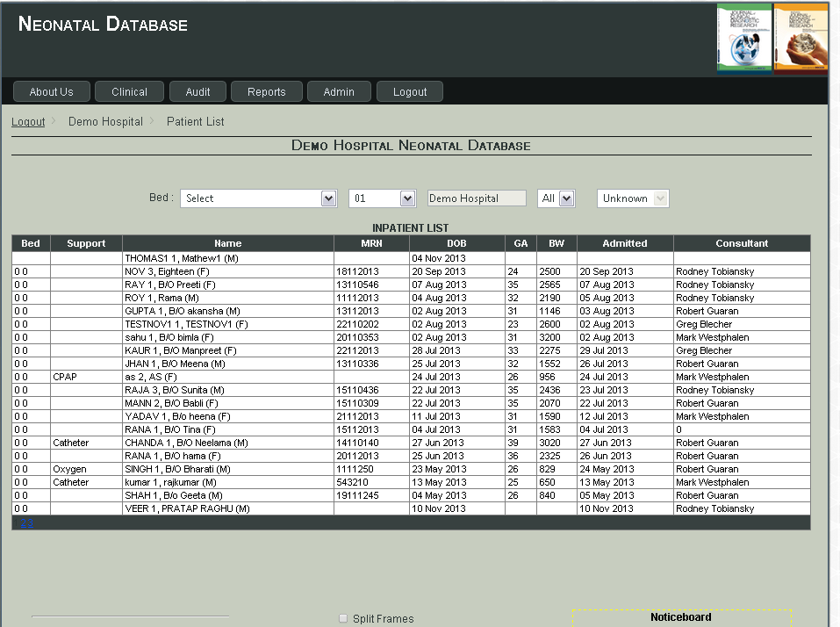840x627 pixels.
Task: Toggle the Split Frames checkbox
Action: [343, 618]
